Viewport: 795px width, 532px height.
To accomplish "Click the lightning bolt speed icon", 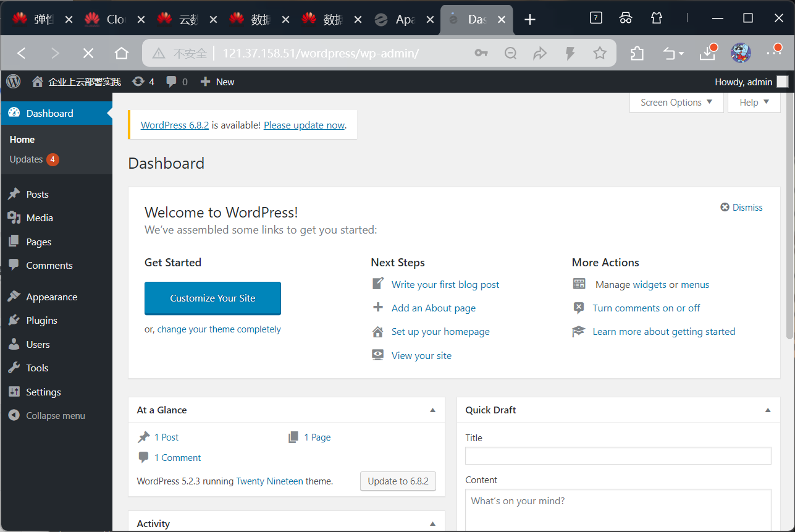I will pyautogui.click(x=570, y=54).
